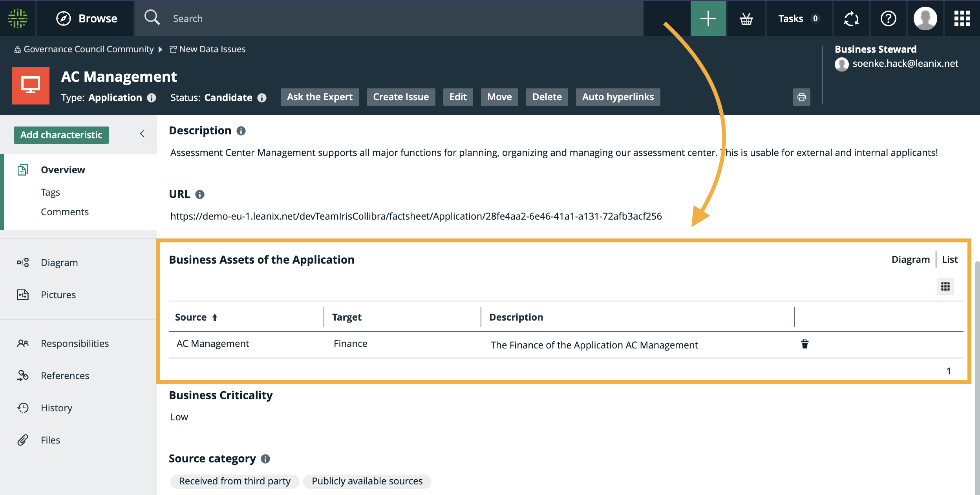Switch relations view to List

click(949, 259)
